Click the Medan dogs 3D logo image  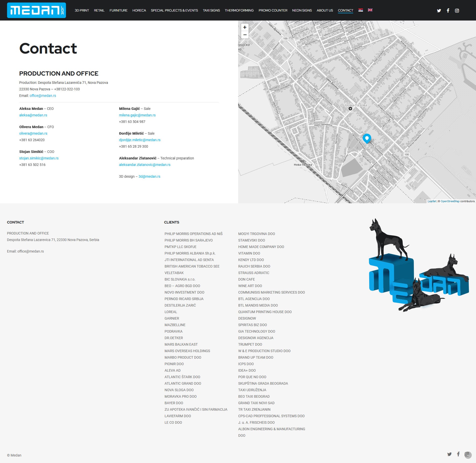(419, 265)
